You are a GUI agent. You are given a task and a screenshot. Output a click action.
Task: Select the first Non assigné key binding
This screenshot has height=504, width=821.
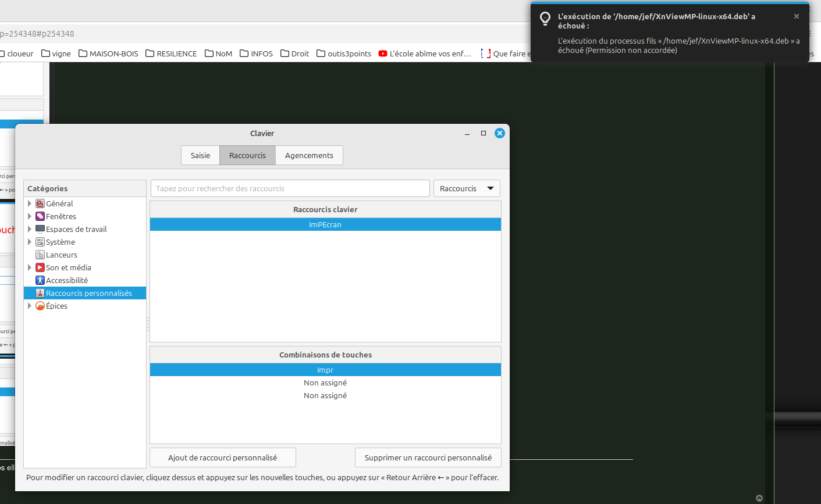325,383
